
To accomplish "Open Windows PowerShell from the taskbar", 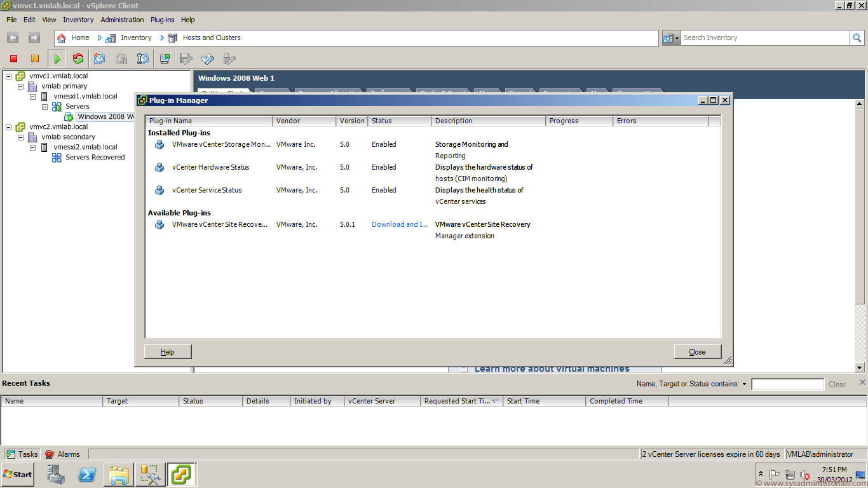I will pos(87,475).
